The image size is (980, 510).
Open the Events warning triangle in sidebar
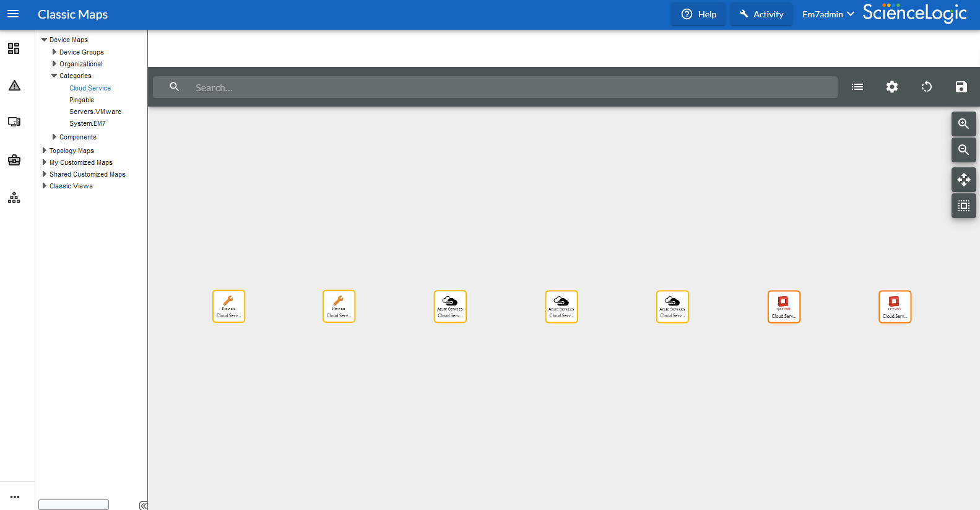14,86
